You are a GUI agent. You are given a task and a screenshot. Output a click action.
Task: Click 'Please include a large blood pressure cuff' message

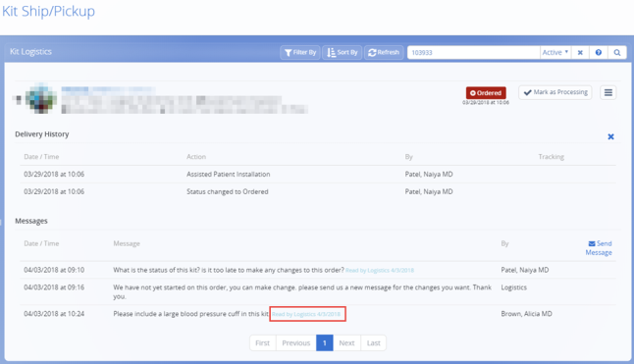tap(190, 314)
